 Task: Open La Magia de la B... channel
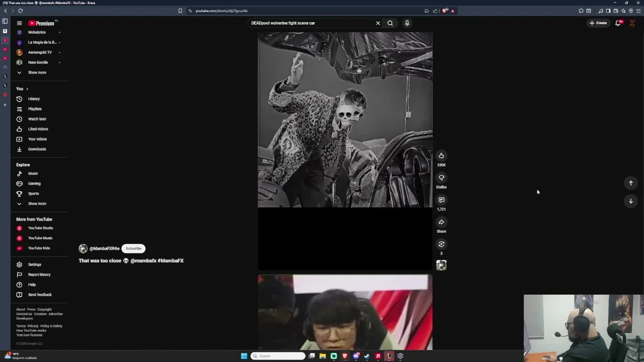click(42, 42)
